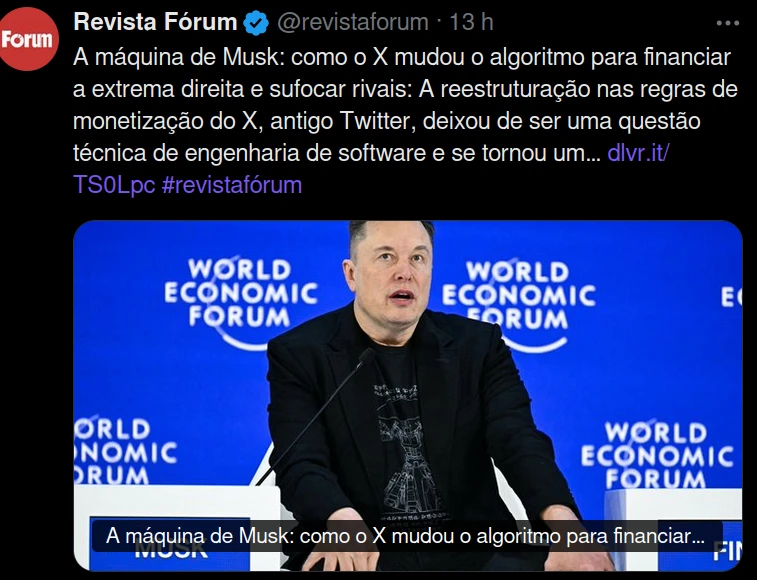Image resolution: width=757 pixels, height=580 pixels.
Task: Open the article preview photo of the speaker
Action: [x=407, y=395]
